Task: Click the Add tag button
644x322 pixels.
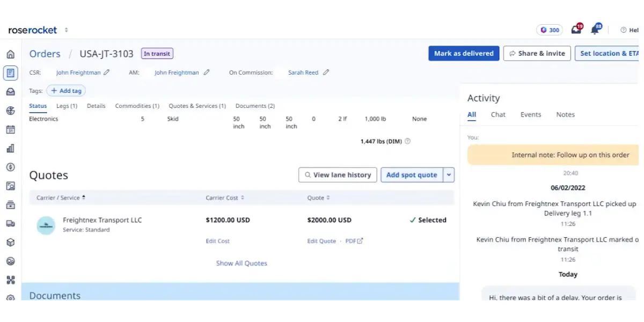Action: 66,91
